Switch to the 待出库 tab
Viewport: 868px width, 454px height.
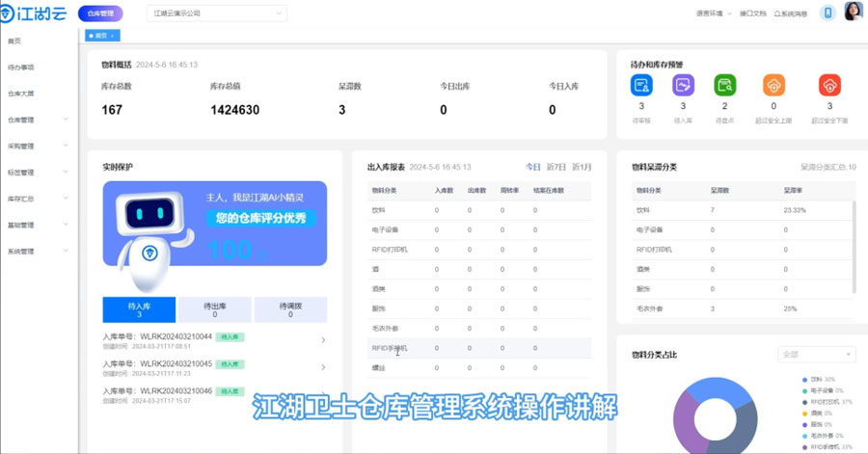[214, 309]
